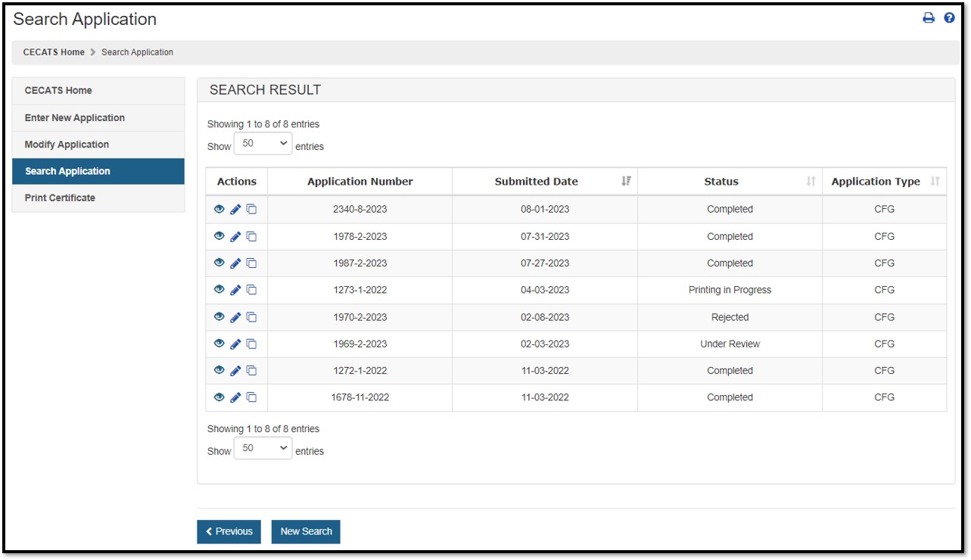View application 2340-8-2023 with eye icon
The image size is (971, 560).
point(219,210)
